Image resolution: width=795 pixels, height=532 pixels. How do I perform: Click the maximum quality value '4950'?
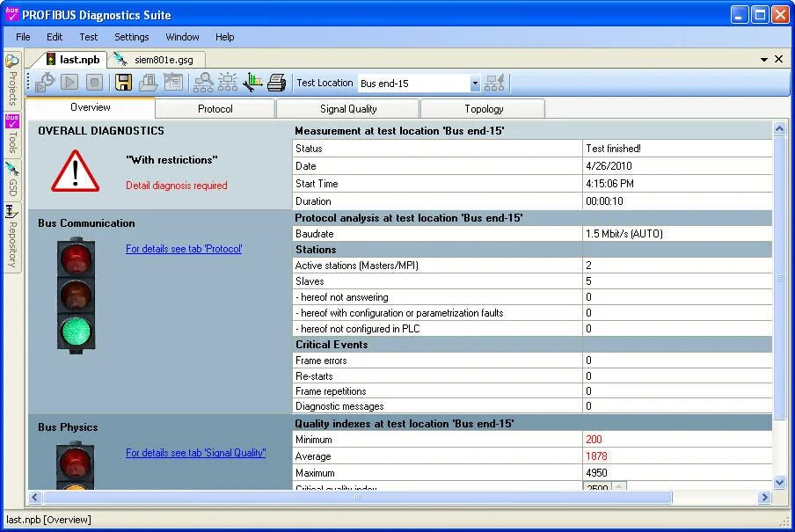click(x=596, y=473)
